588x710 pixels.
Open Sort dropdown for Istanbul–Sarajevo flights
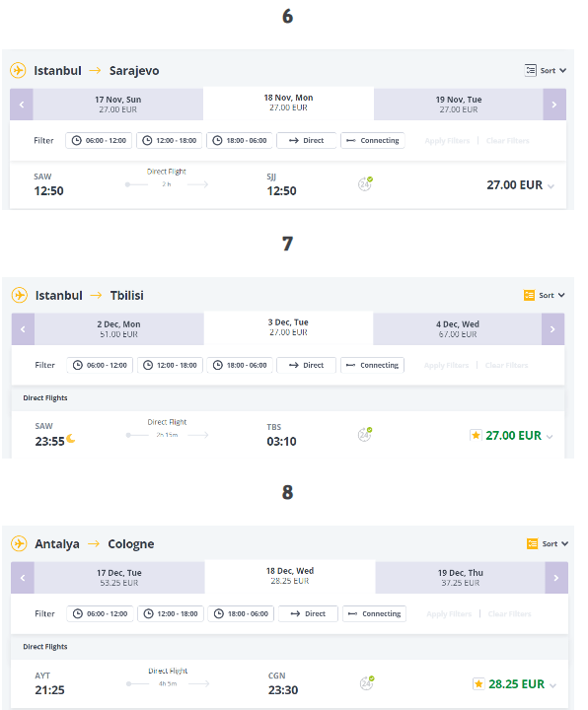[x=546, y=71]
